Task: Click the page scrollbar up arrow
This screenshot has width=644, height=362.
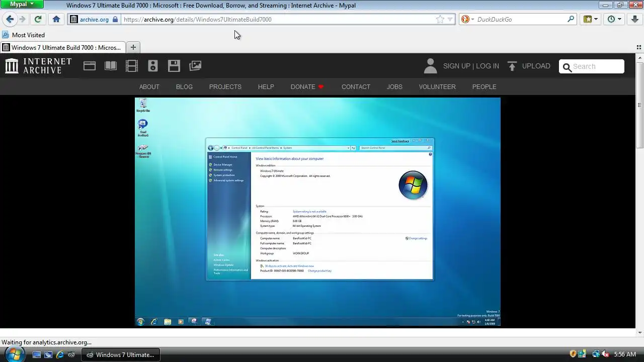Action: pos(640,58)
